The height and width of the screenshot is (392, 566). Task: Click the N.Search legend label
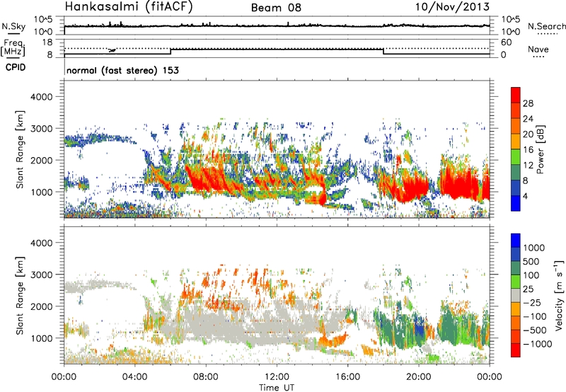pyautogui.click(x=546, y=26)
